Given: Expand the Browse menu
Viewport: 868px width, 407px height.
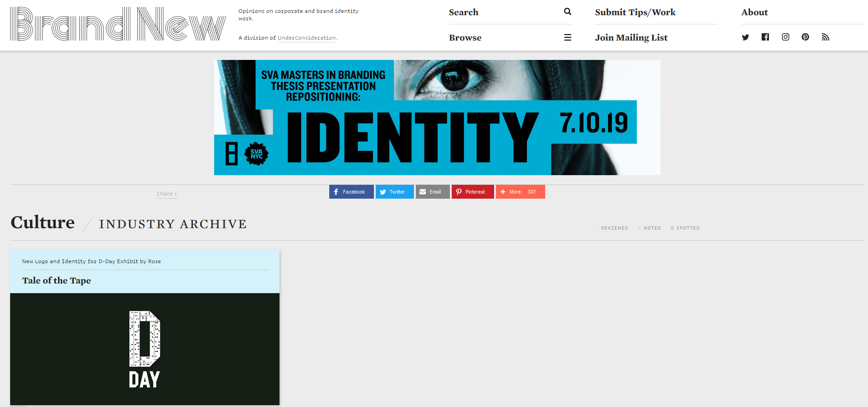Looking at the screenshot, I should point(465,38).
